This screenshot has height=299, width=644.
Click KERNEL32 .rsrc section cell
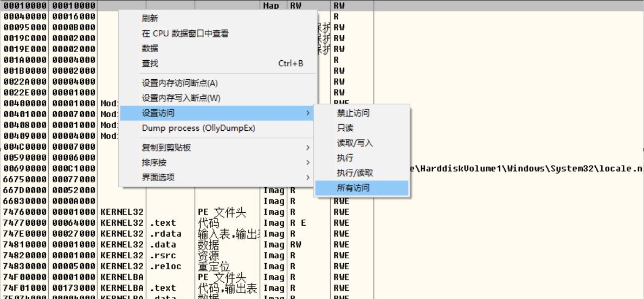pyautogui.click(x=163, y=256)
